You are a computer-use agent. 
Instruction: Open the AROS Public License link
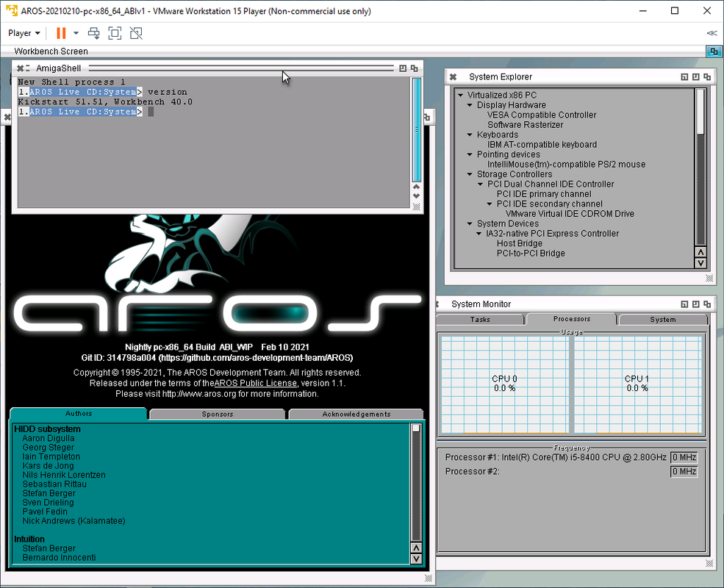[x=255, y=383]
